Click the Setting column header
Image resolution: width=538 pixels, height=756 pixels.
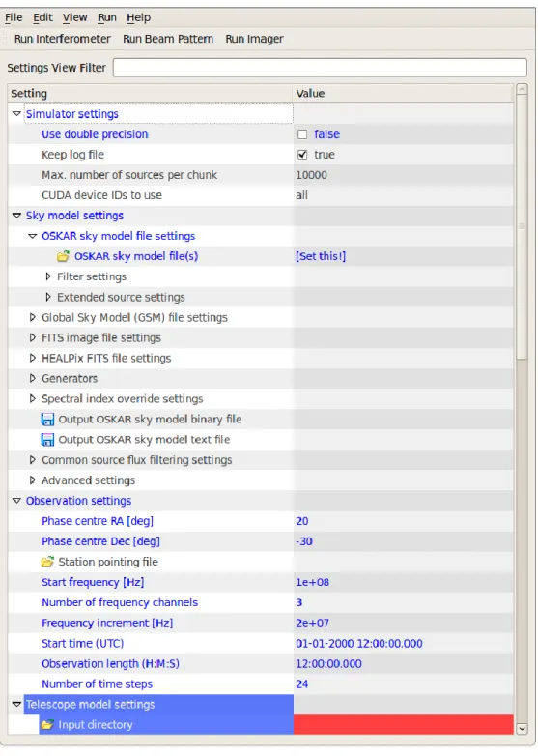pos(151,94)
